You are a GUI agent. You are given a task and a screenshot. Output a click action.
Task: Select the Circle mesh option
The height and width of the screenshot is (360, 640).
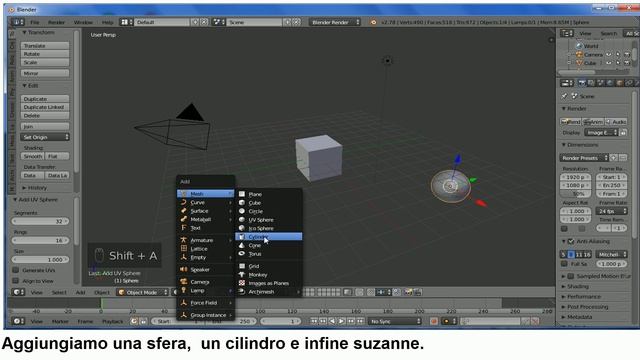point(268,211)
